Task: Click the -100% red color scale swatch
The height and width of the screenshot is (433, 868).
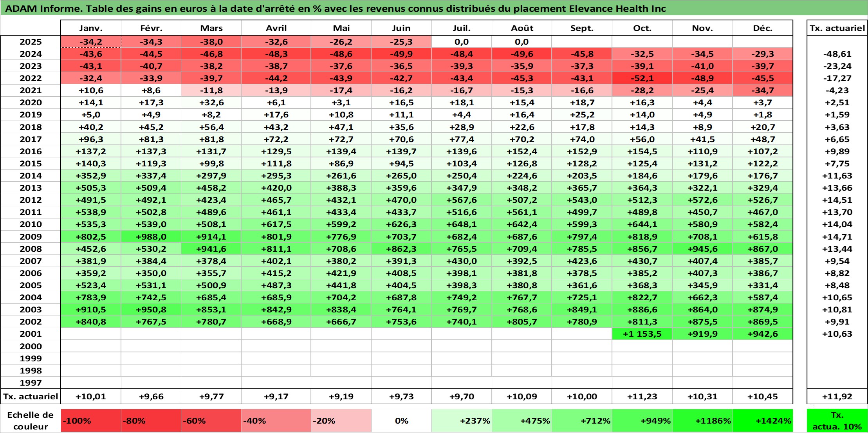Action: pyautogui.click(x=91, y=421)
